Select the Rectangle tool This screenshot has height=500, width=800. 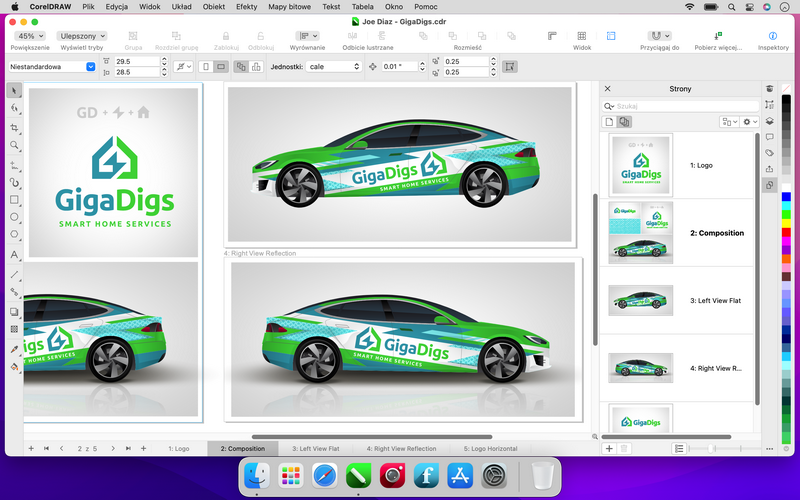click(x=14, y=199)
